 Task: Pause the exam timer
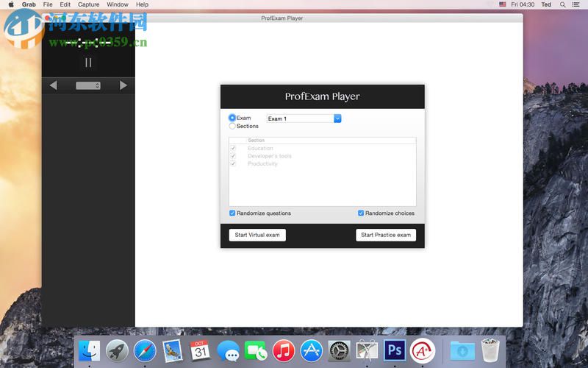pos(88,63)
